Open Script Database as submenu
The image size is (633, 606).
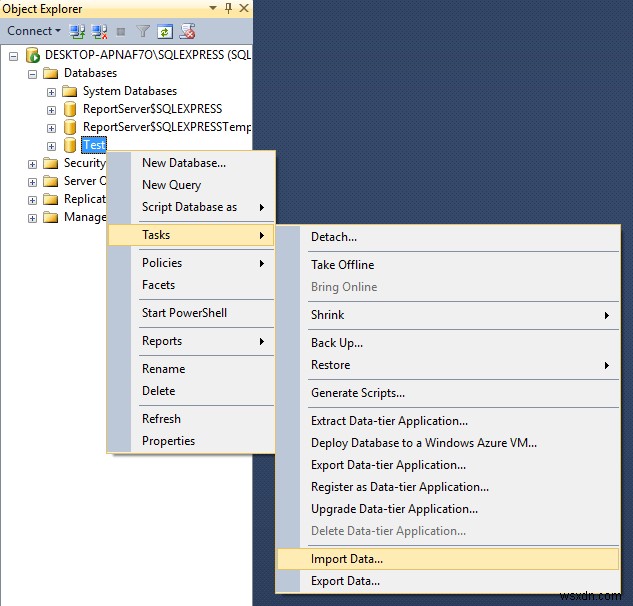(x=191, y=207)
